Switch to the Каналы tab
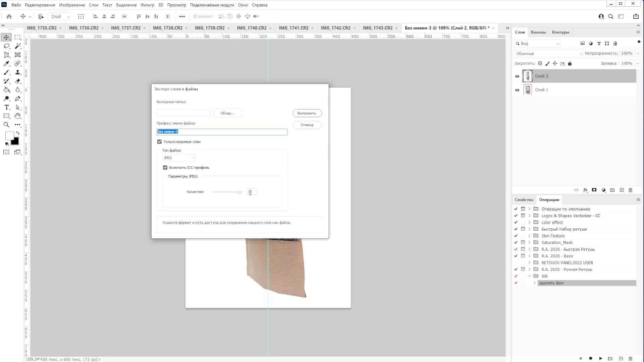 (x=538, y=32)
